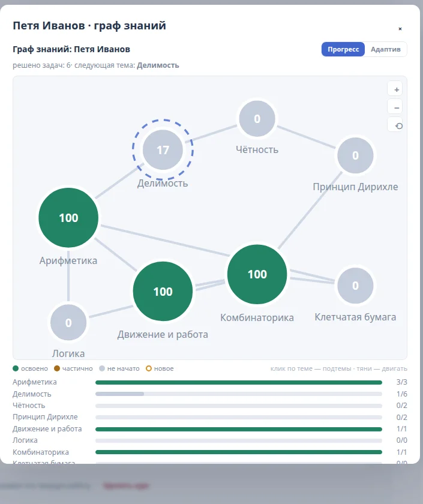Click the Арифметика row in progress list
Screen dimensions: 423x504
pos(210,382)
